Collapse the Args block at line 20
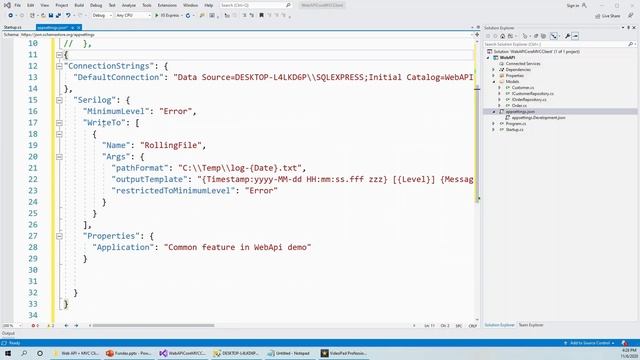 pyautogui.click(x=59, y=157)
